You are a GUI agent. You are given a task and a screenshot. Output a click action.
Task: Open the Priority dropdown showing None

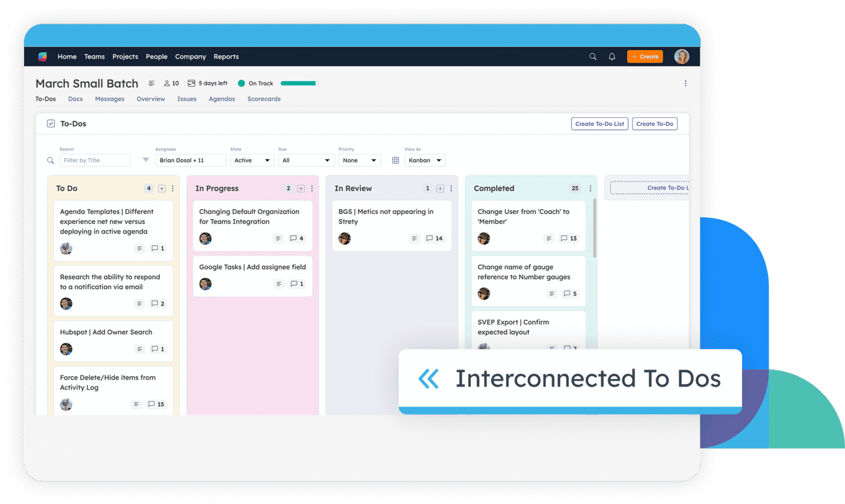click(360, 160)
